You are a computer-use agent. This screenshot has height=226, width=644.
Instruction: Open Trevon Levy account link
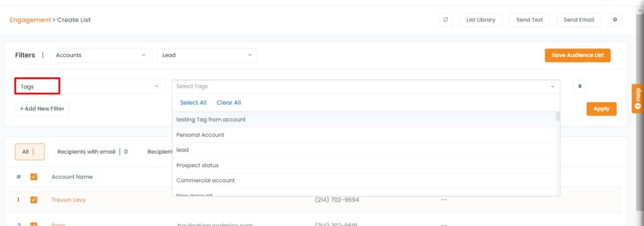coord(69,200)
